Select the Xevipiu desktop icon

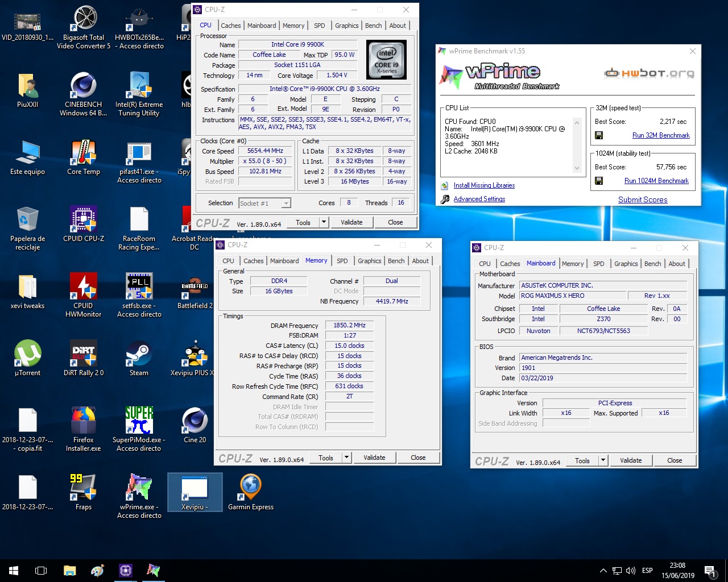pos(195,492)
